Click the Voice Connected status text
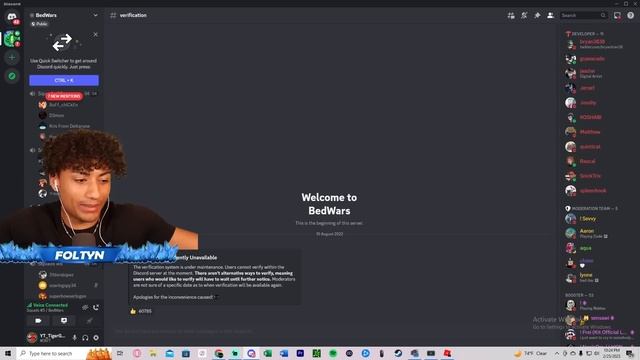This screenshot has width=640, height=360. point(50,305)
